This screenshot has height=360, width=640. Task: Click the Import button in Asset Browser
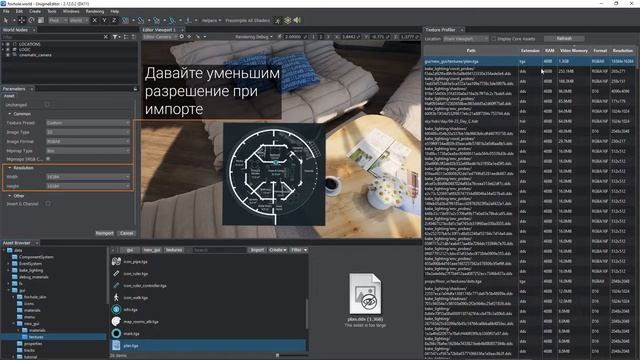[x=257, y=250]
